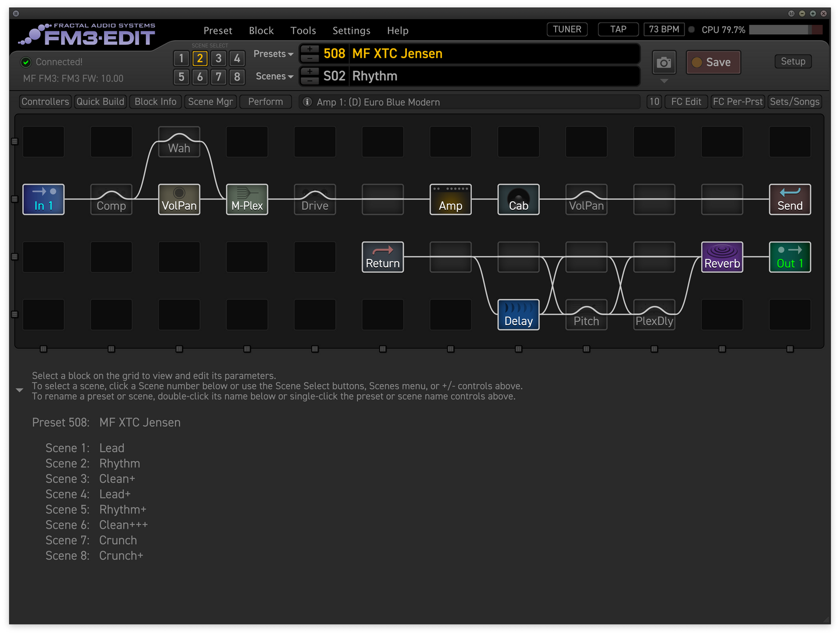The width and height of the screenshot is (840, 635).
Task: Activate scene 5 in Scene Select
Action: pos(181,77)
